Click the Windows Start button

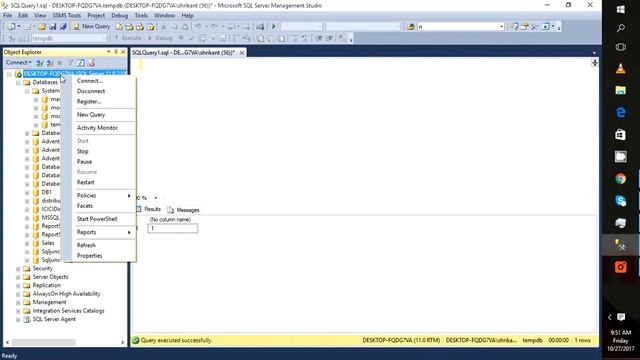(620, 9)
